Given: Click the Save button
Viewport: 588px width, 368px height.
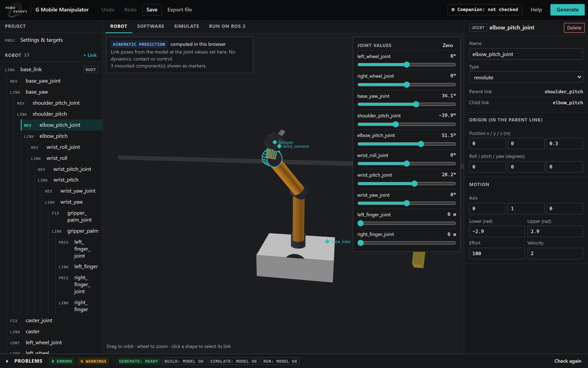Looking at the screenshot, I should (152, 10).
